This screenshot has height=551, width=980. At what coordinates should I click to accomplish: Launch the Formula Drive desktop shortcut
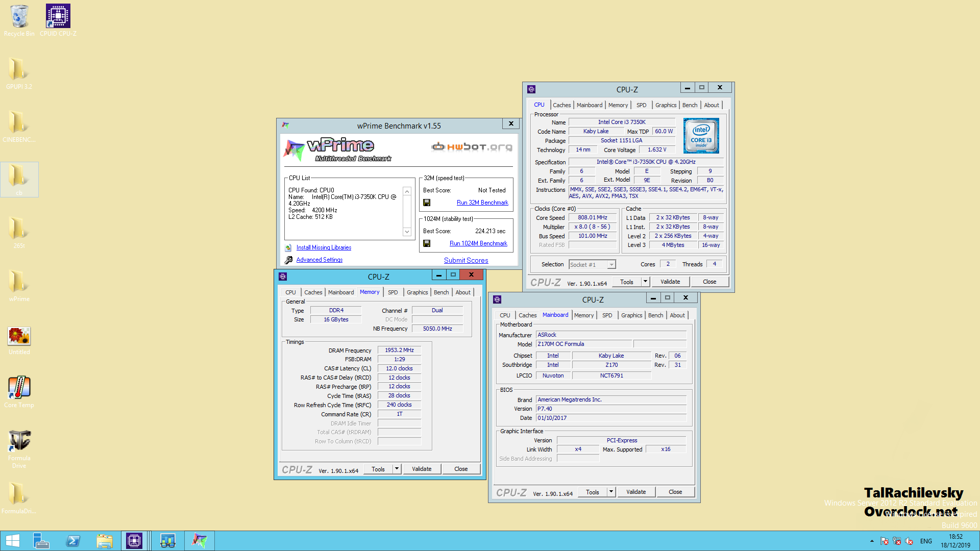click(x=19, y=448)
